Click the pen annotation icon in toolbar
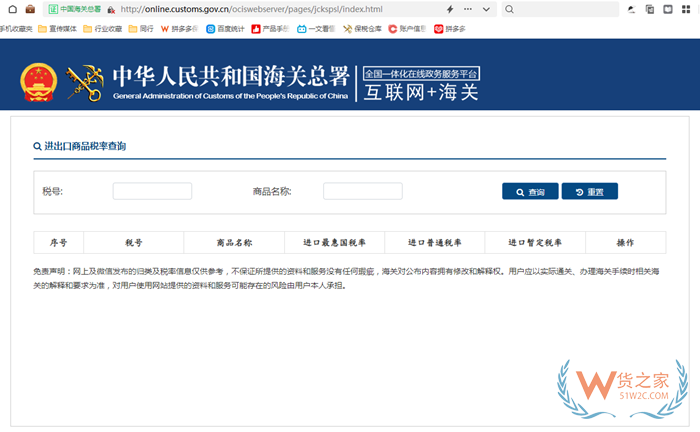 click(x=631, y=9)
